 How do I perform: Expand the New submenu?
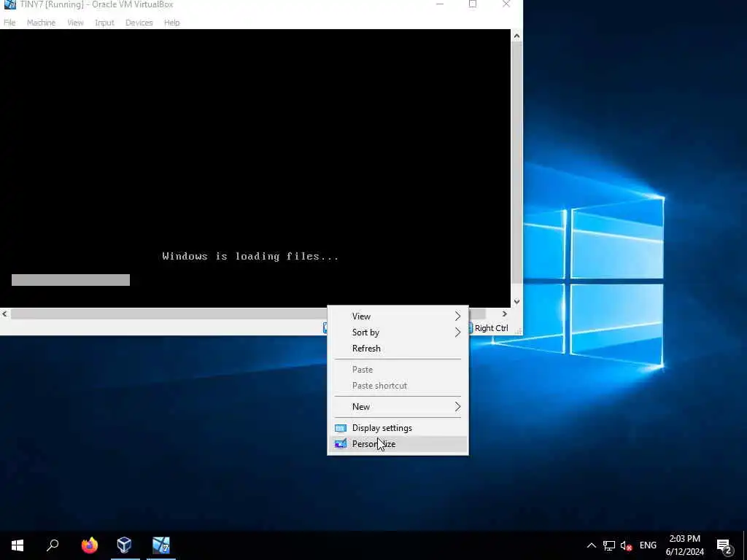pos(398,407)
